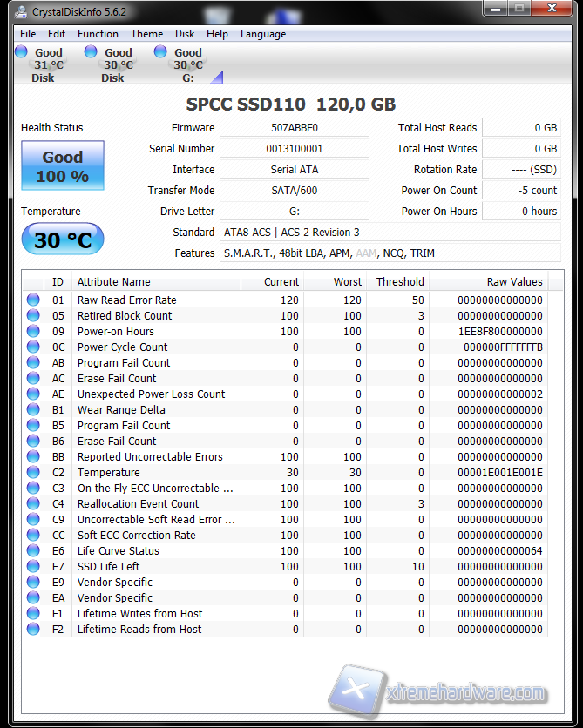Click the Good 100 % health status button
583x728 pixels.
point(63,166)
